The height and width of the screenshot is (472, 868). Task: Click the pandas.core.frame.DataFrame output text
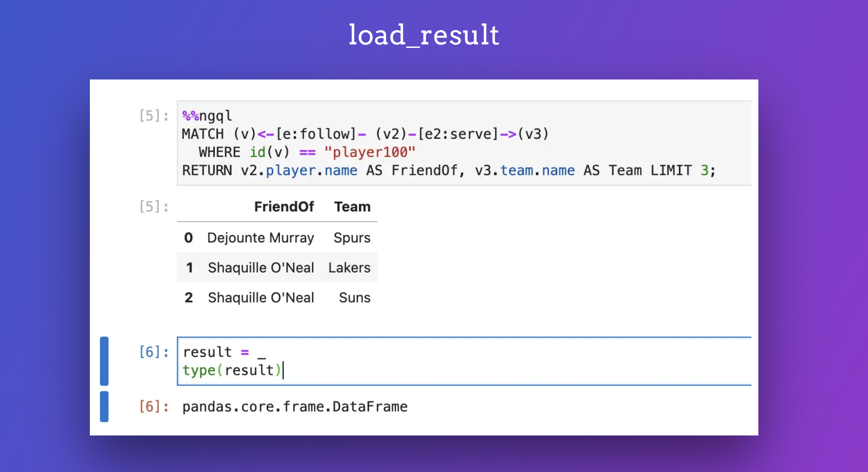[295, 406]
